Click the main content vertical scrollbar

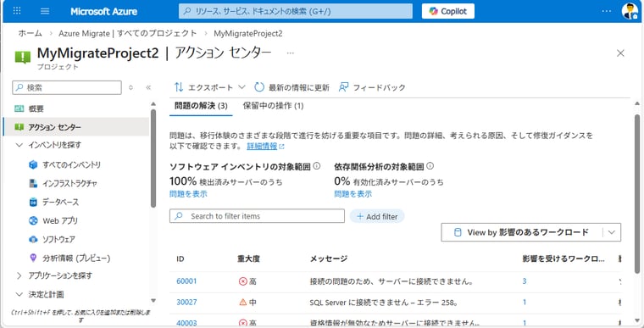[636, 193]
